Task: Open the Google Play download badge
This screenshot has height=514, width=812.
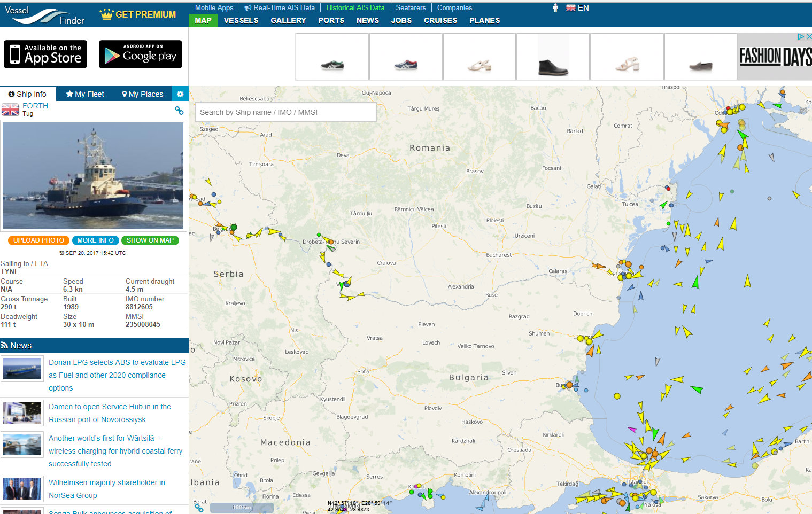Action: [x=141, y=54]
